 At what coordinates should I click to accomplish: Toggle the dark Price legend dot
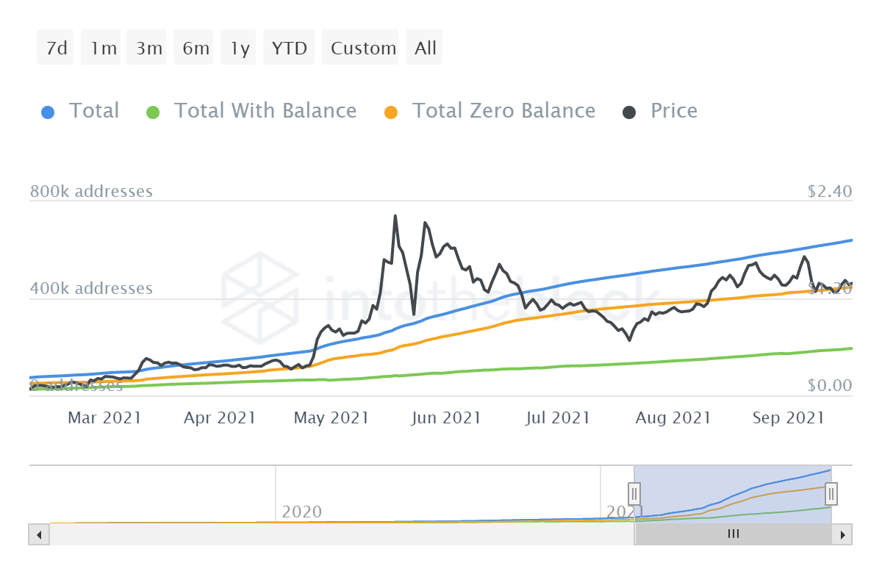click(629, 112)
